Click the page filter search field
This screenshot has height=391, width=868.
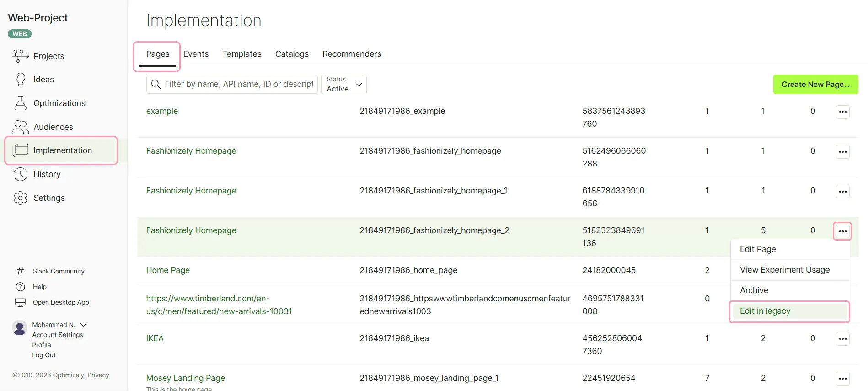tap(232, 84)
